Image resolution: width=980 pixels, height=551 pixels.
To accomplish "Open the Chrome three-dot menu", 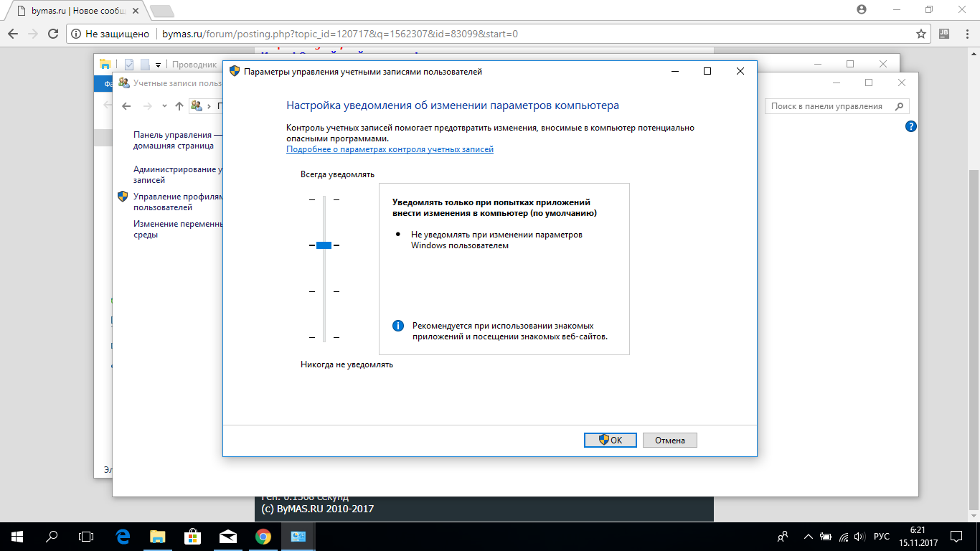I will coord(966,34).
